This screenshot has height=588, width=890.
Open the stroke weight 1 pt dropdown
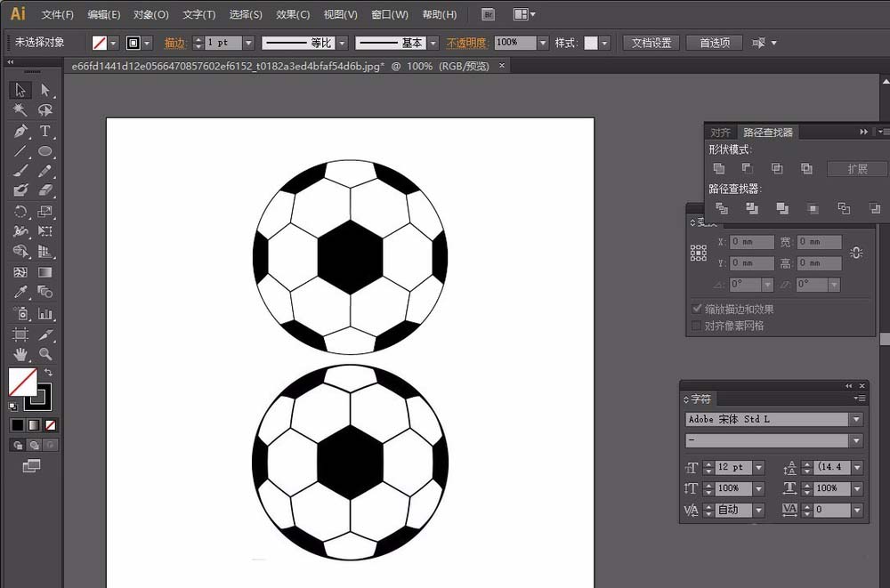[248, 43]
